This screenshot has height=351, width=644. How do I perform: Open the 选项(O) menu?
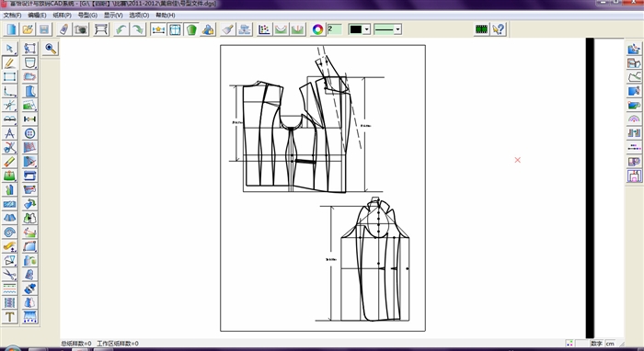[x=139, y=16]
